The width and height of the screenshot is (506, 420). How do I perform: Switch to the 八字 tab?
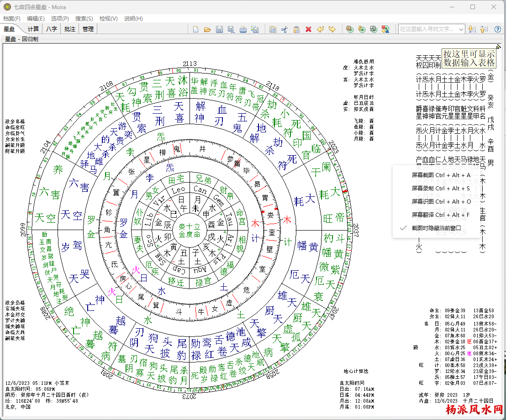click(51, 29)
